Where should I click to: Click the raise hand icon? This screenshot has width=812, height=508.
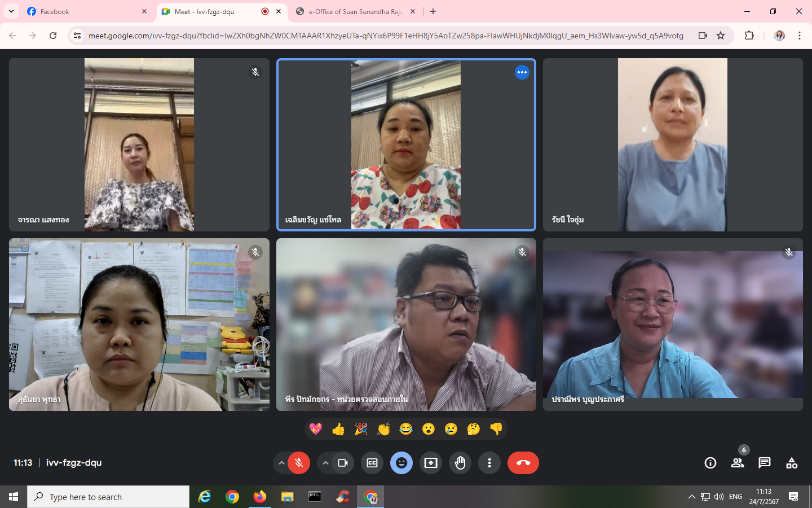coord(460,463)
